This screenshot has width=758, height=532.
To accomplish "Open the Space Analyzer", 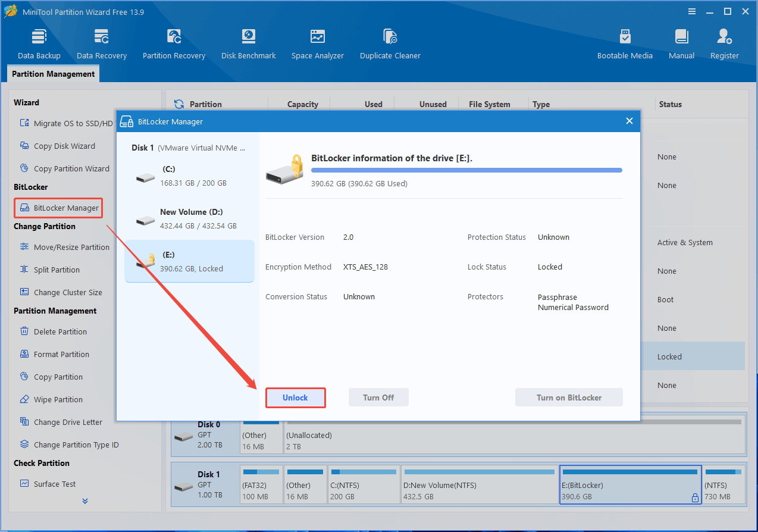I will coord(318,44).
